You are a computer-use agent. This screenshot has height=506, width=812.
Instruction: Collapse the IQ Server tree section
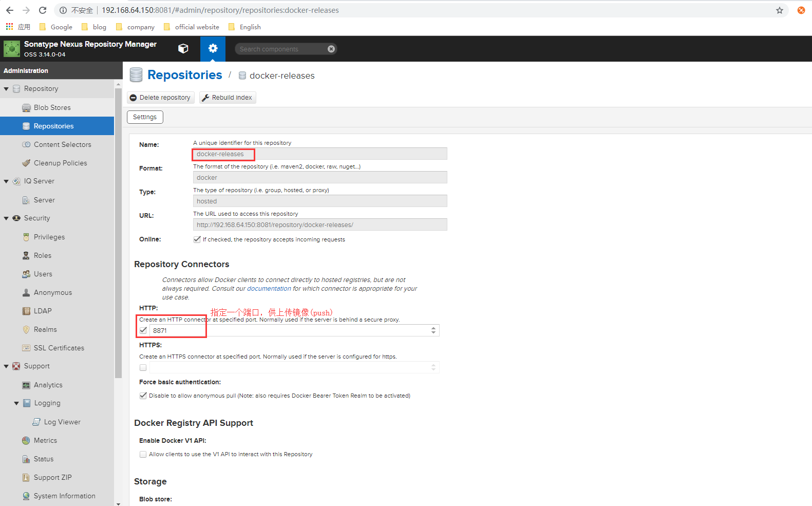tap(6, 181)
